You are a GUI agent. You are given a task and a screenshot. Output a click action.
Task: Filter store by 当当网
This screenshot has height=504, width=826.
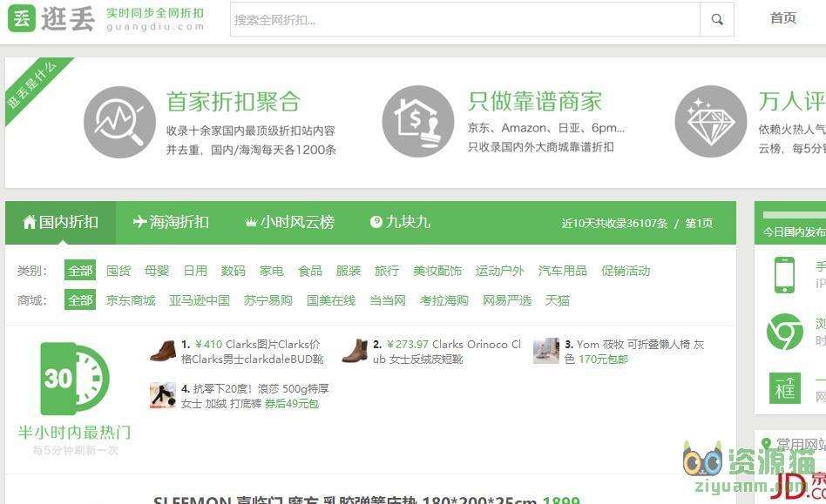(388, 299)
